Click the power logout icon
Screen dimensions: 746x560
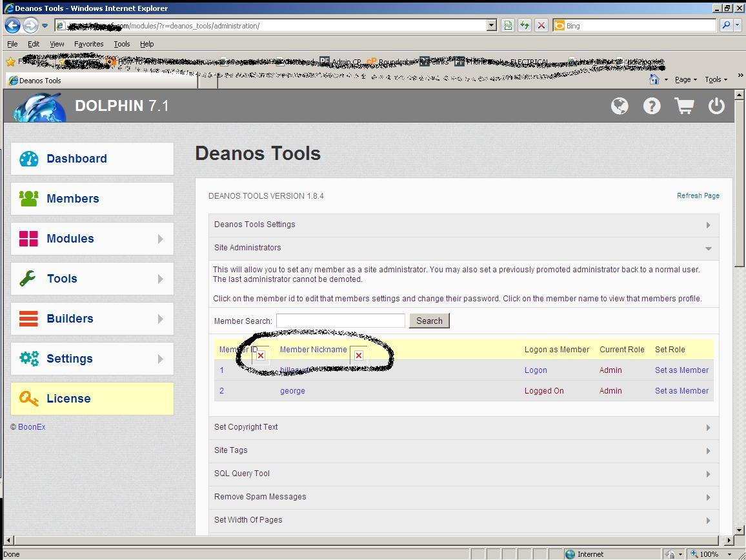(716, 106)
